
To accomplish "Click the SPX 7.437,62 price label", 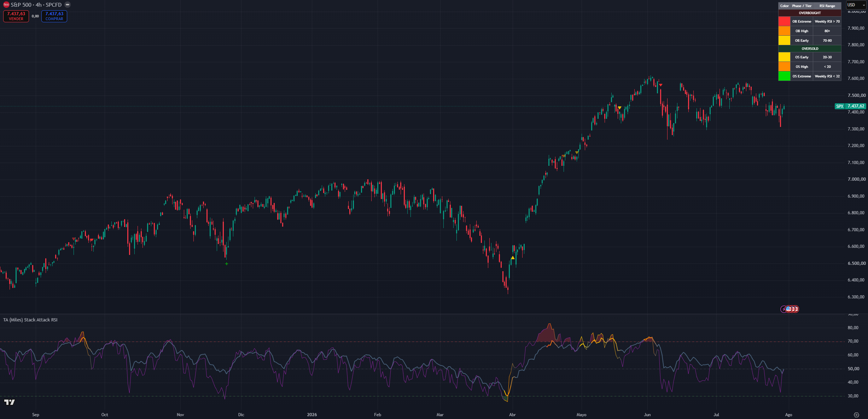I will (x=850, y=106).
